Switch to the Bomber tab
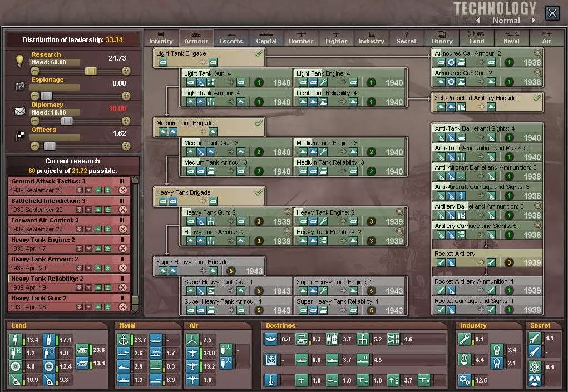The image size is (568, 392). pos(300,38)
